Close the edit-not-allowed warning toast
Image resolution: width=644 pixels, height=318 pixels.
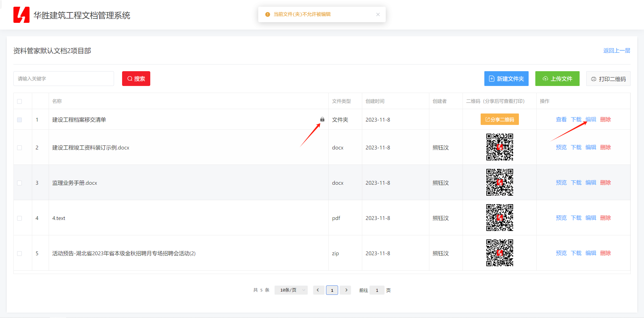click(x=378, y=14)
